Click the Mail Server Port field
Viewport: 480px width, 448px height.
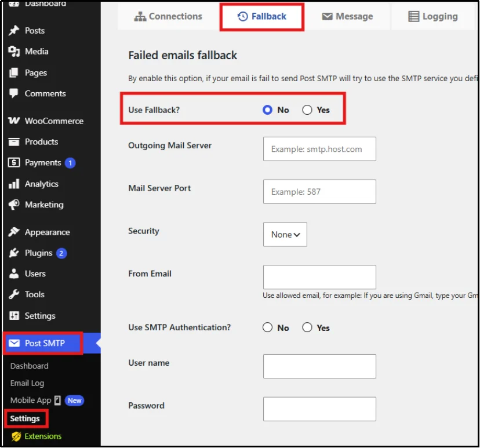319,192
